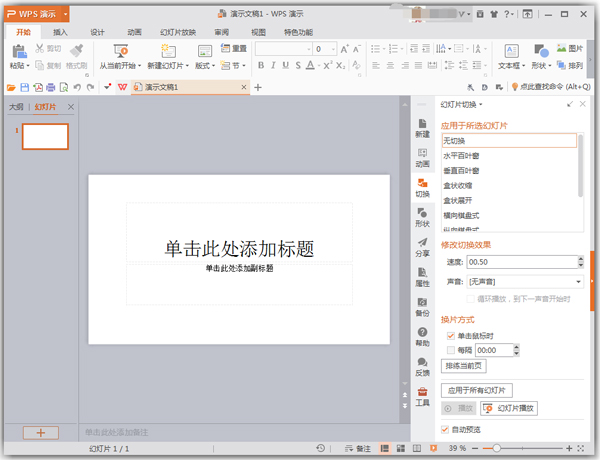The height and width of the screenshot is (460, 600).
Task: Switch to the 动画 ribbon tab
Action: [x=134, y=32]
